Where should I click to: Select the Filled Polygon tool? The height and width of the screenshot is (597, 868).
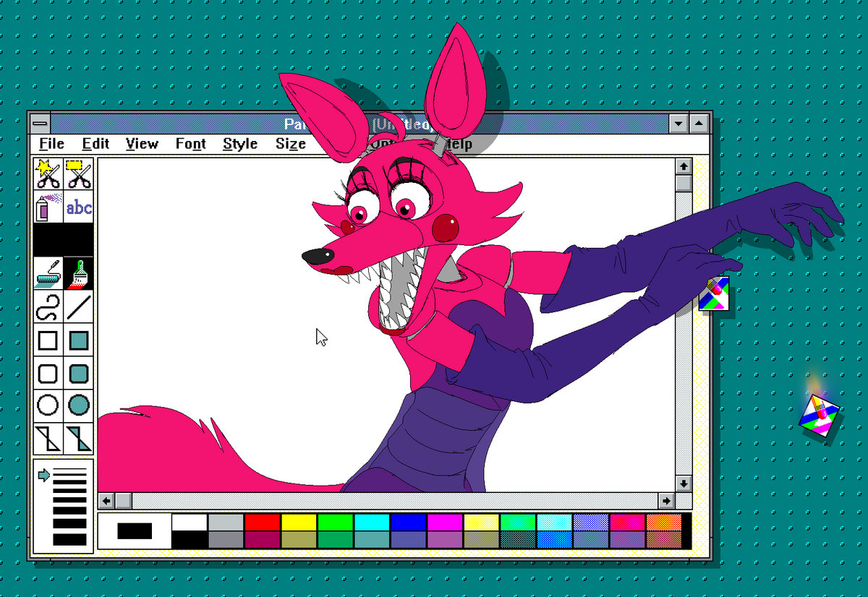pyautogui.click(x=79, y=438)
